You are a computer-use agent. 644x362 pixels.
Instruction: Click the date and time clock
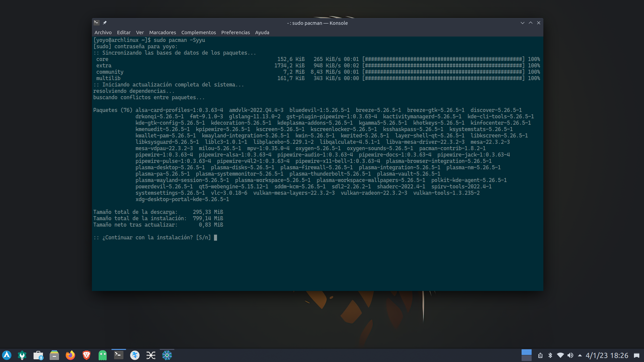pos(607,355)
